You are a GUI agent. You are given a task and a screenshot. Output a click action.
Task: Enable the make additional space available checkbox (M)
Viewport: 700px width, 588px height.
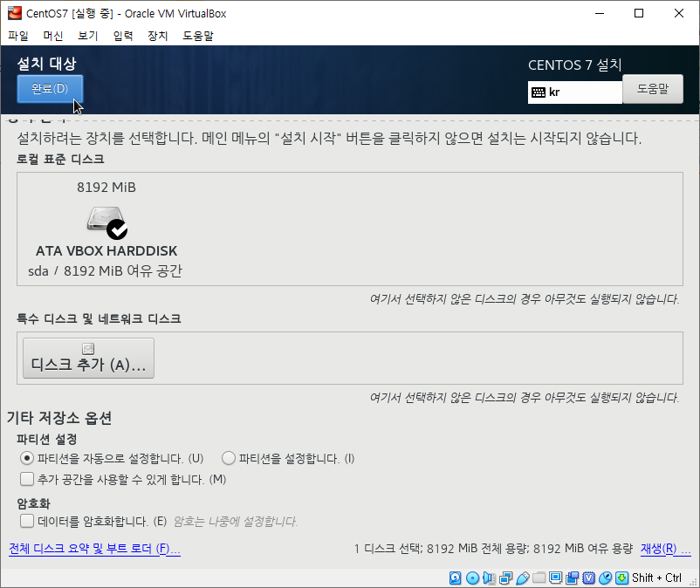click(27, 479)
